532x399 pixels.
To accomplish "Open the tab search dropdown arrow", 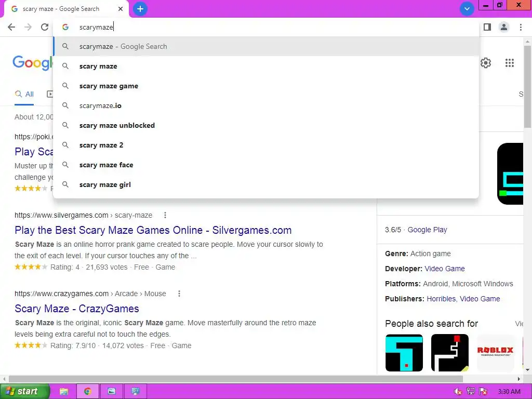I will tap(467, 9).
